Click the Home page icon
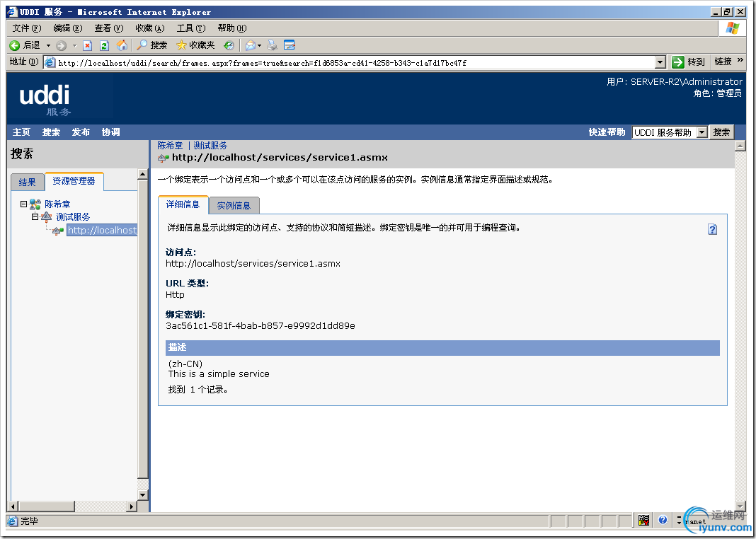Screen dimensions: 756x539 pyautogui.click(x=122, y=45)
